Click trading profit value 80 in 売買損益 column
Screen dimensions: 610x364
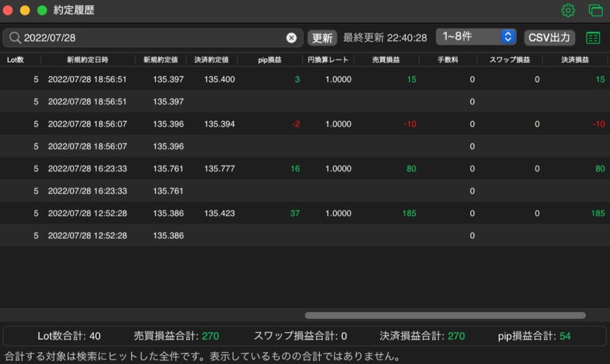(411, 169)
